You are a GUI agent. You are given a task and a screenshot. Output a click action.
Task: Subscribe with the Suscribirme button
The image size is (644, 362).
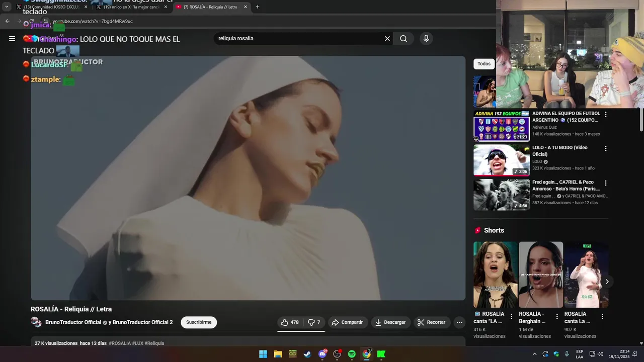(199, 322)
